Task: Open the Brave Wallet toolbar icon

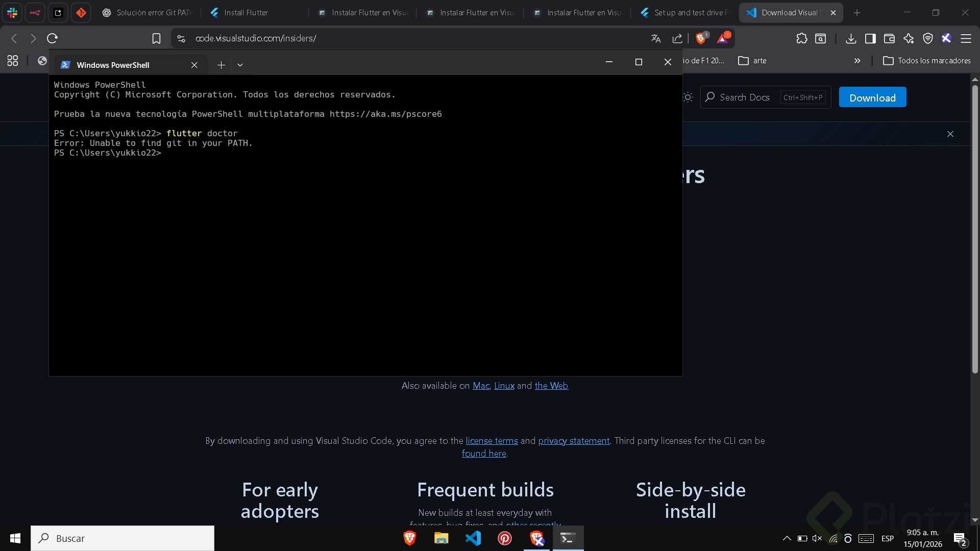Action: 889,38
